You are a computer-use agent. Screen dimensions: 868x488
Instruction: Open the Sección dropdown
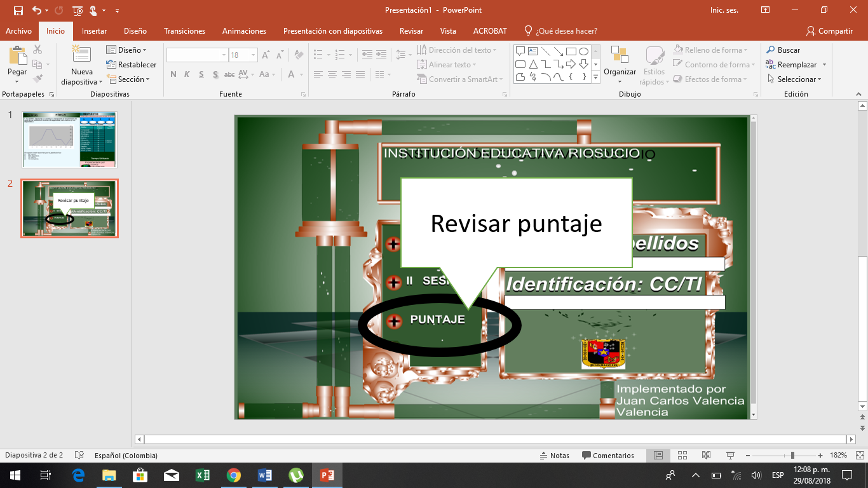pos(128,79)
